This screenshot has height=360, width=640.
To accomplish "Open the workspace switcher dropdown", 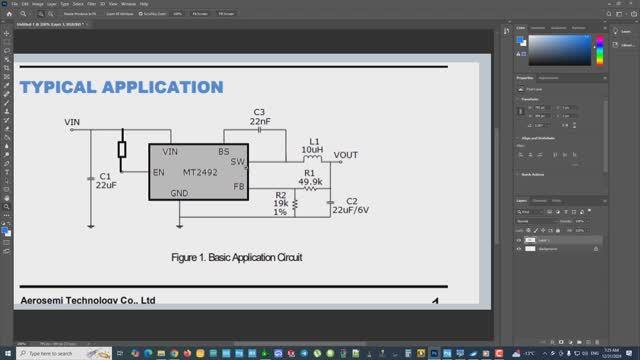I will (x=620, y=14).
